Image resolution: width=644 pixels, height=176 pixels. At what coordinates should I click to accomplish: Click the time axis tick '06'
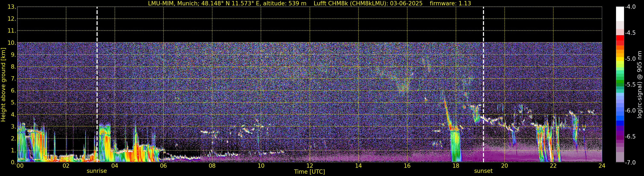163,166
